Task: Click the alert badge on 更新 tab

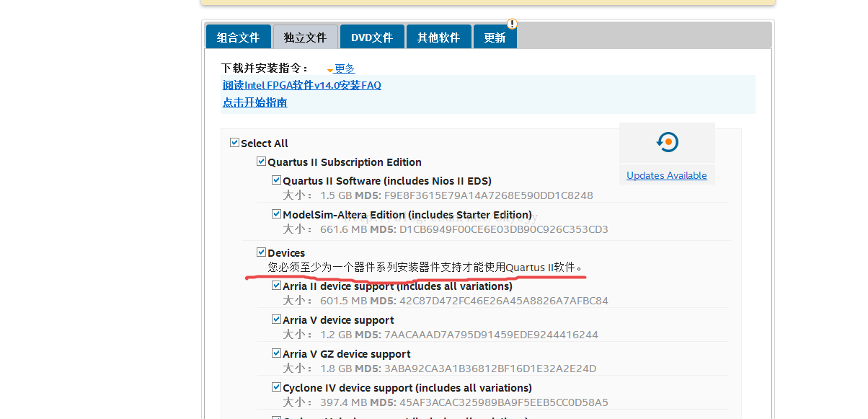Action: click(x=512, y=24)
